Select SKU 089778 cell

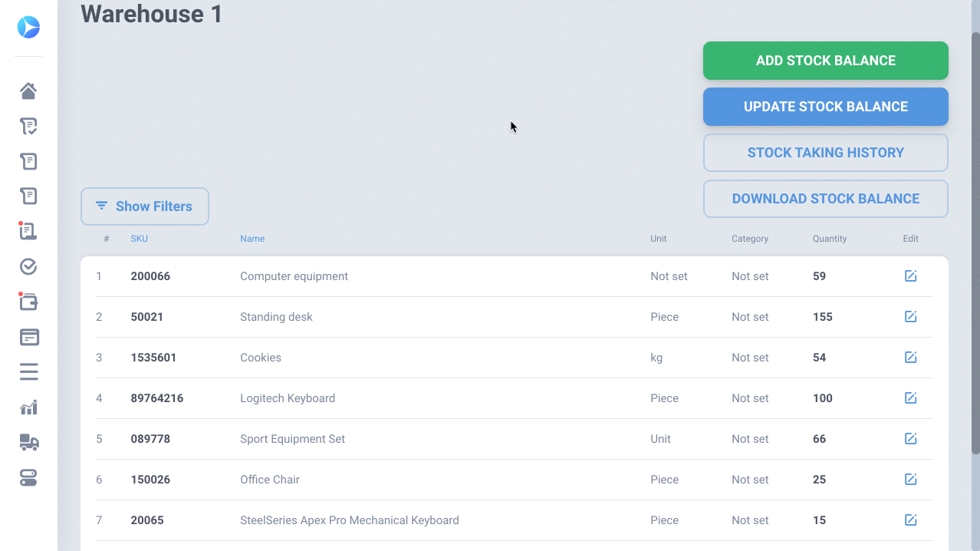150,439
